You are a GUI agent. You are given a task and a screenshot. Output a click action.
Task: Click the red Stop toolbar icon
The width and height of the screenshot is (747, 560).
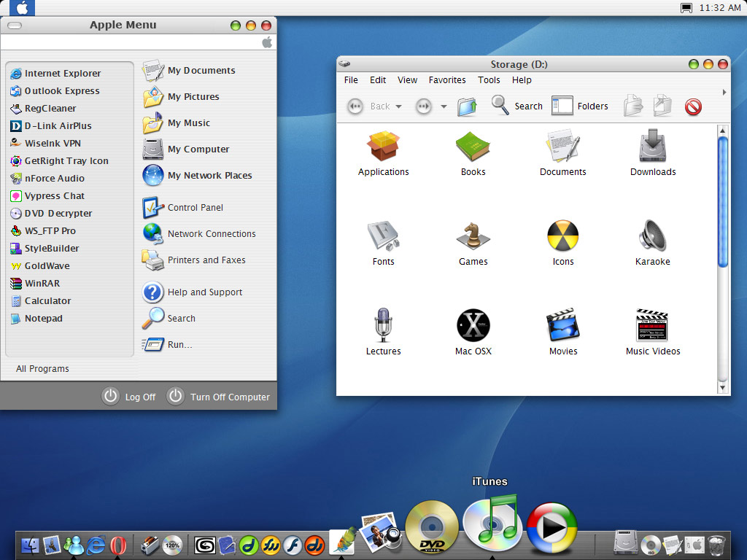[693, 106]
